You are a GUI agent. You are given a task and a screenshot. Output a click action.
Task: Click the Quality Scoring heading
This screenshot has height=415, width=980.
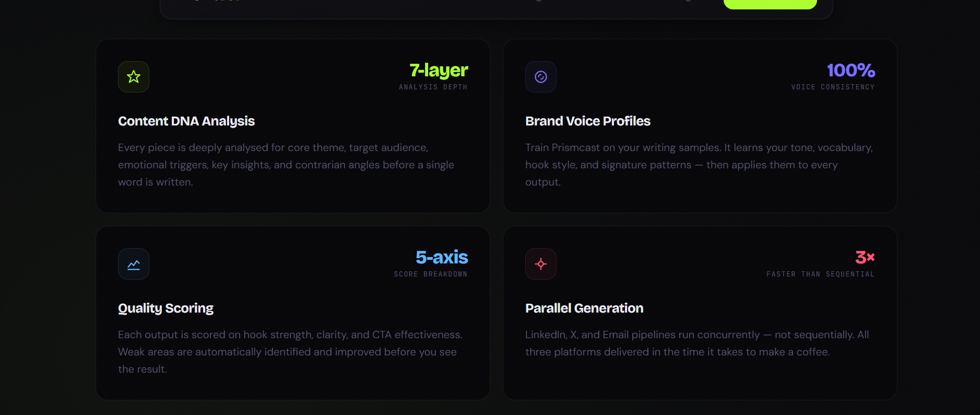166,308
